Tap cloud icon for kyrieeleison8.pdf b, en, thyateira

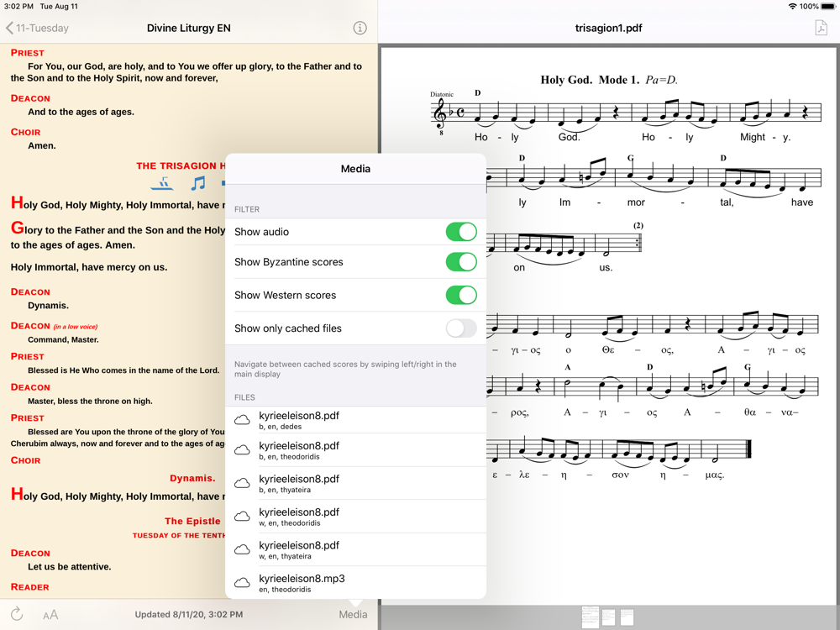243,483
